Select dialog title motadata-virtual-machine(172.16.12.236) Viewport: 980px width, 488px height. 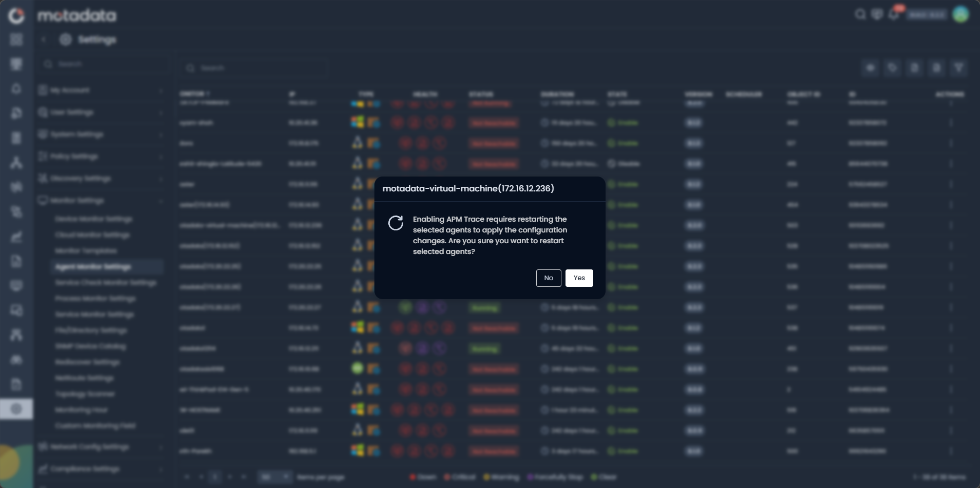468,189
